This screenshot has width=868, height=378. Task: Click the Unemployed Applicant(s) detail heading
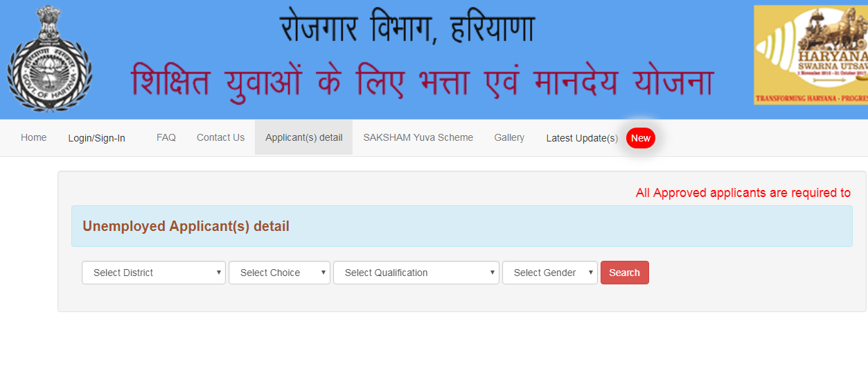(186, 226)
